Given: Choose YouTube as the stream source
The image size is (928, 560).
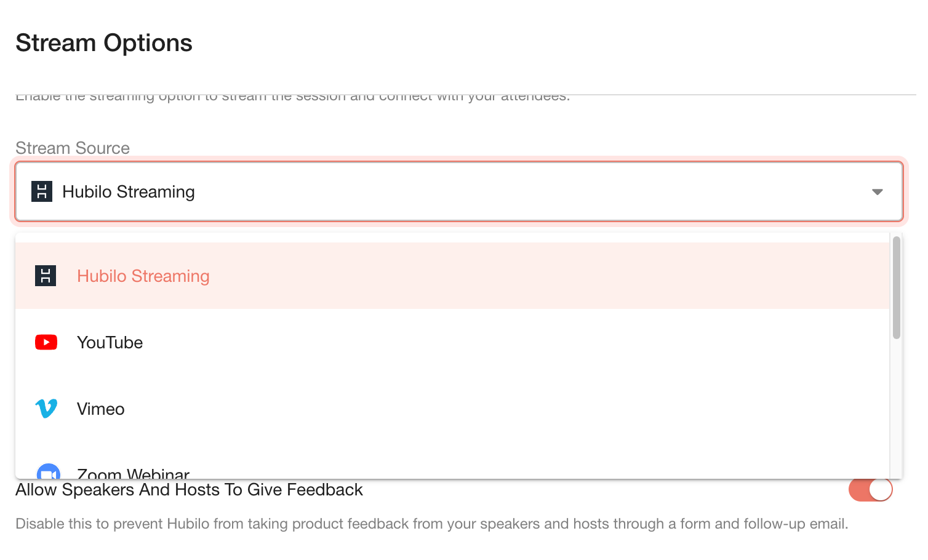Looking at the screenshot, I should tap(110, 343).
